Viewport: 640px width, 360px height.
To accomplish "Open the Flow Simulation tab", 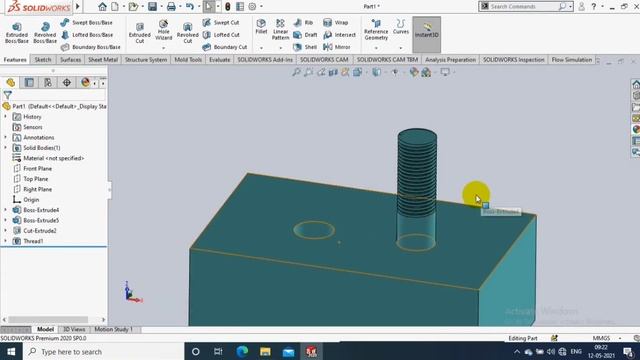I will tap(571, 60).
